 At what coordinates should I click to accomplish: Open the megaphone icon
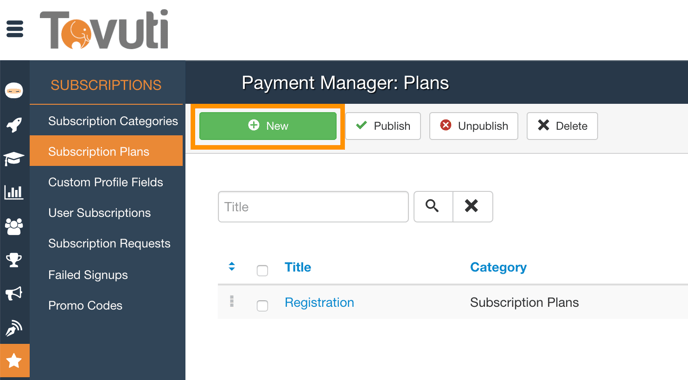pos(14,293)
